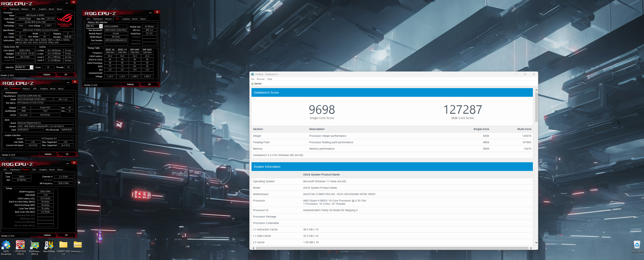Image resolution: width=644 pixels, height=260 pixels.
Task: Click Geekbench 3 title bar app icon
Action: click(x=252, y=74)
